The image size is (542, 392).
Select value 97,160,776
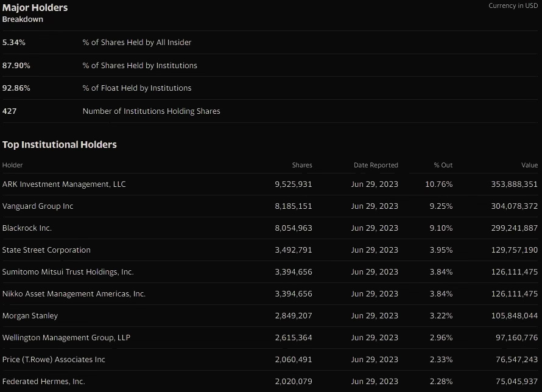pos(517,338)
